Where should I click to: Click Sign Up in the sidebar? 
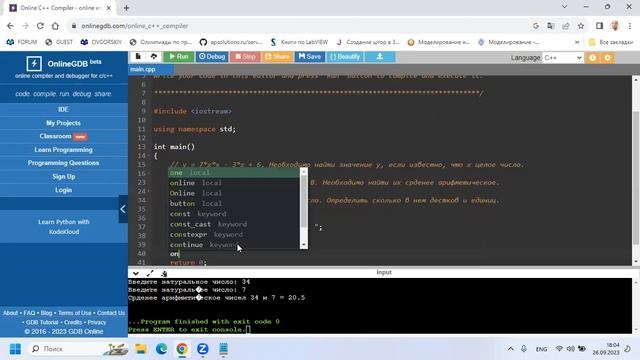(63, 176)
